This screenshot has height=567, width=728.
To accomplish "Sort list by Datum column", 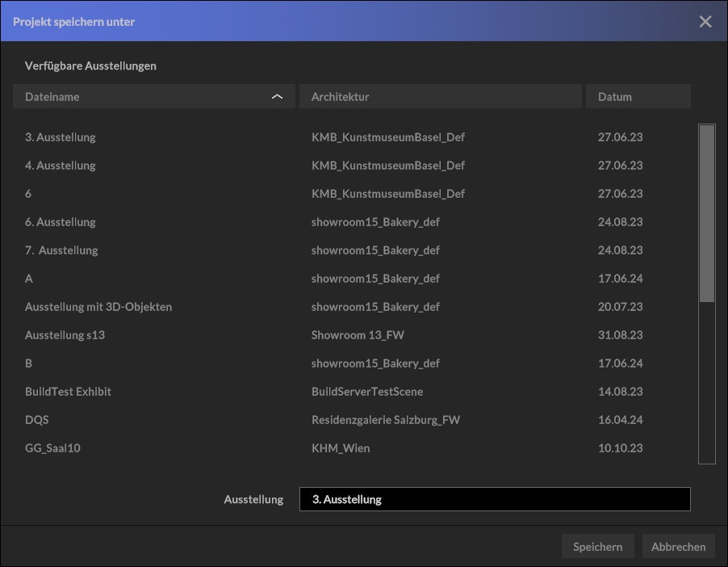I will click(x=638, y=97).
